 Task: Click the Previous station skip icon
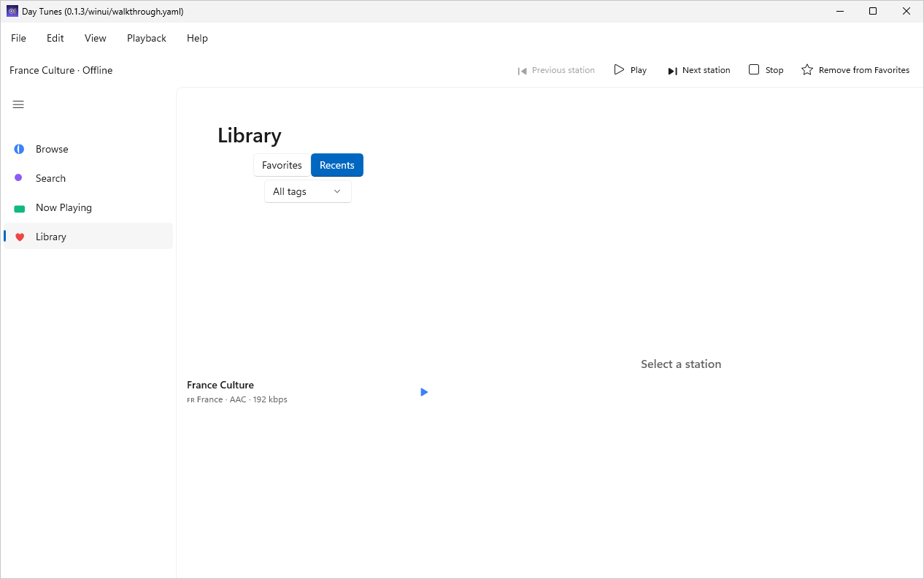tap(522, 71)
